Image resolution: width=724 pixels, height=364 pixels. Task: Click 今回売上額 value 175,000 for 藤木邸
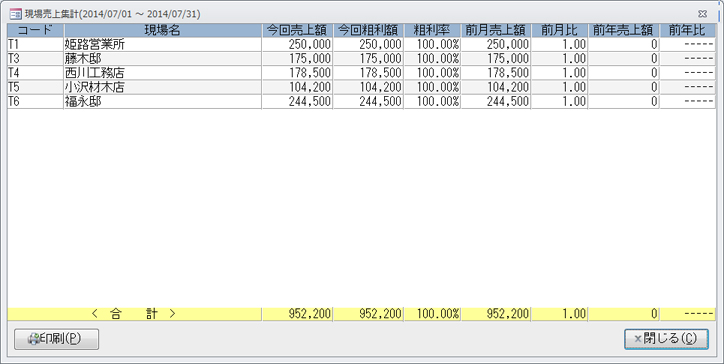click(x=297, y=59)
